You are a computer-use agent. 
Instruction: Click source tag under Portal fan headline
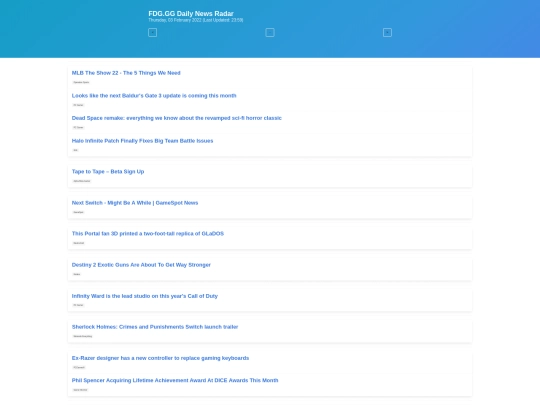79,243
